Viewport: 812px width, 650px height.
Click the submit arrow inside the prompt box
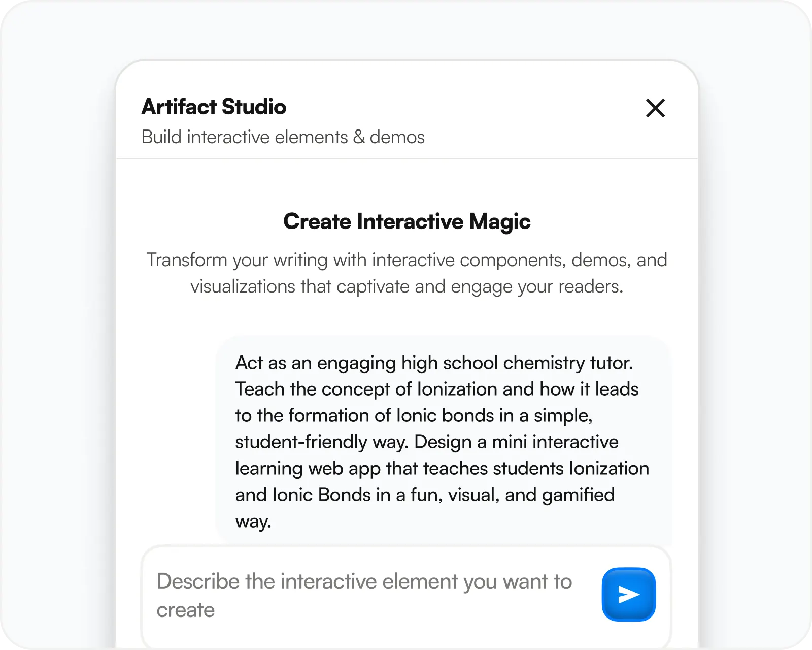(x=628, y=594)
